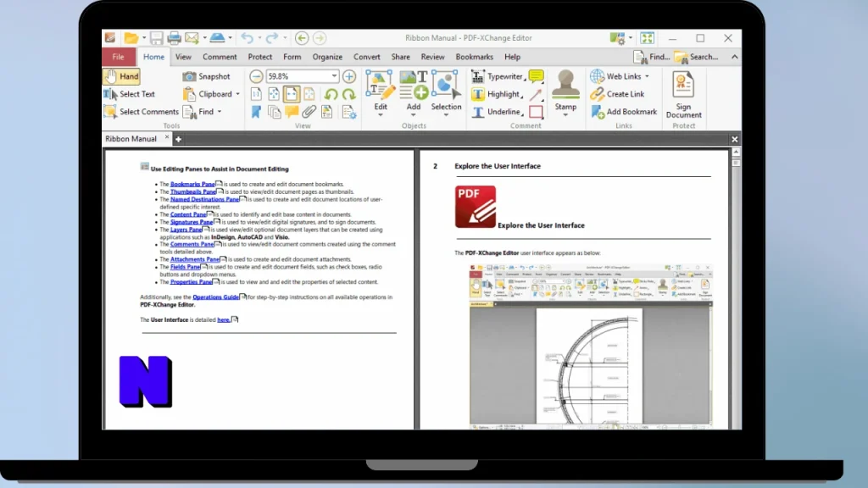Click the Email envelope icon
Viewport: 868px width, 488px height.
click(192, 37)
